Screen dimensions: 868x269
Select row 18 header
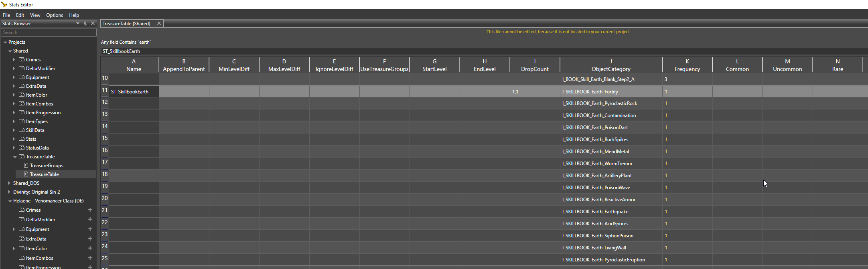pyautogui.click(x=105, y=175)
